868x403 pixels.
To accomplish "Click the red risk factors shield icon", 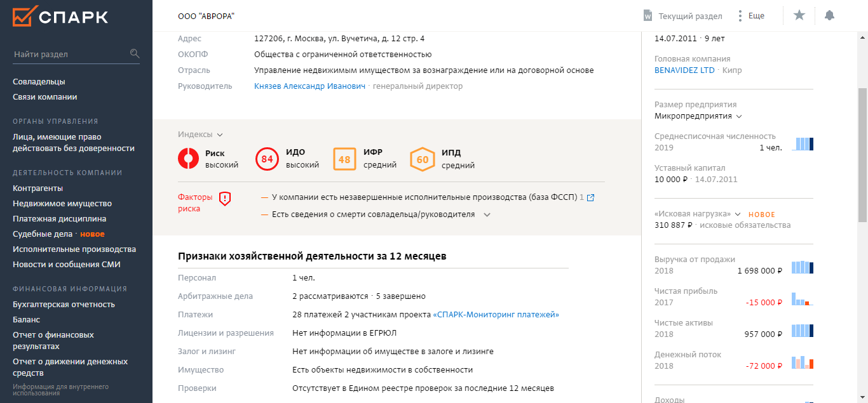I will click(x=225, y=199).
